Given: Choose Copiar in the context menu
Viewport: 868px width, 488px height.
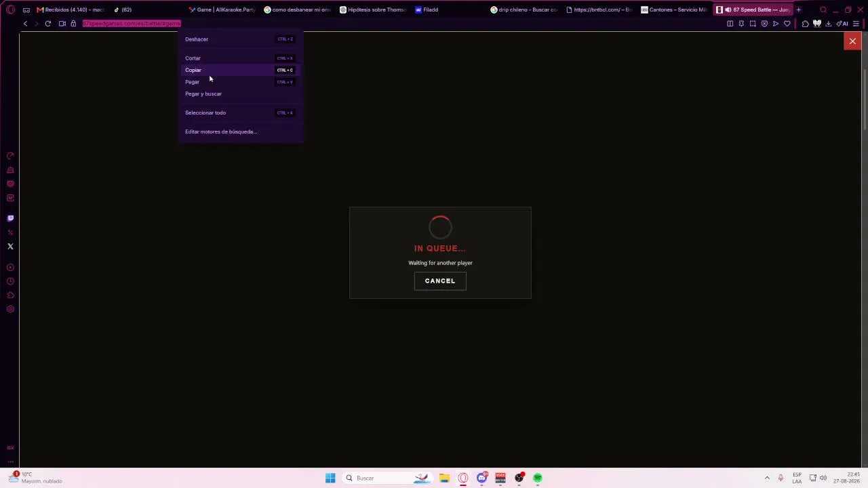Looking at the screenshot, I should point(240,70).
